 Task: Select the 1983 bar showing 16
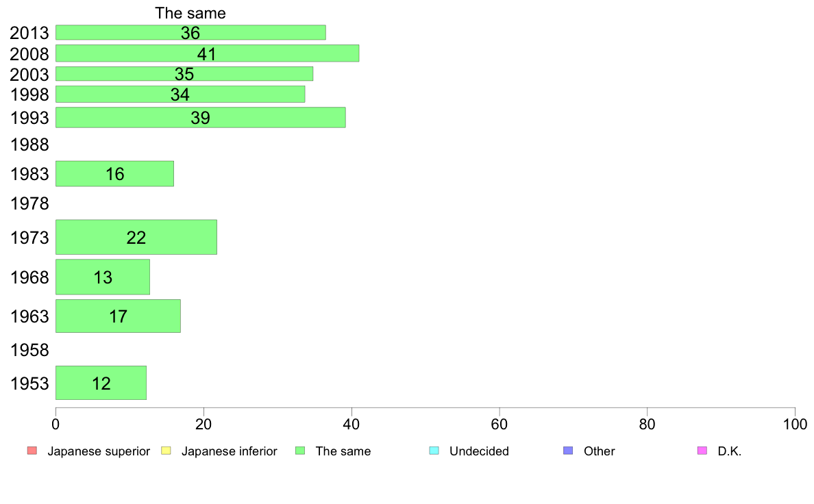click(114, 173)
